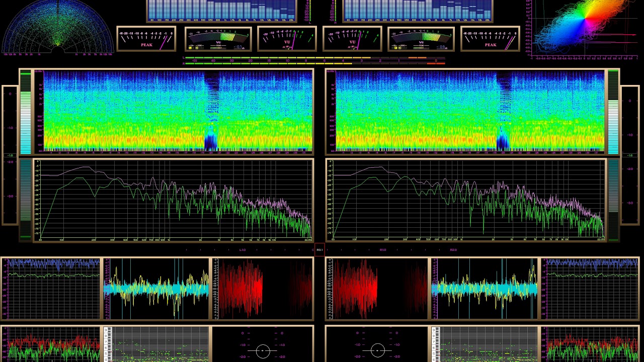Select the left spectrum analyzer graph
The width and height of the screenshot is (644, 362).
coord(174,201)
